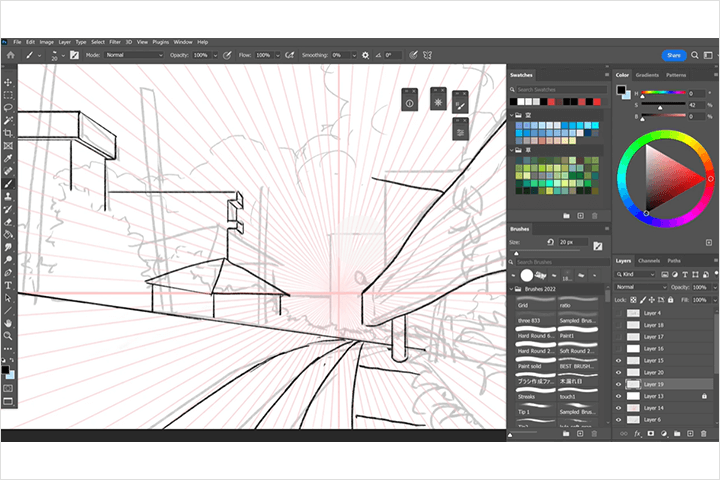The image size is (720, 480).
Task: Open the Flow dropdown arrow in options bar
Action: 277,55
